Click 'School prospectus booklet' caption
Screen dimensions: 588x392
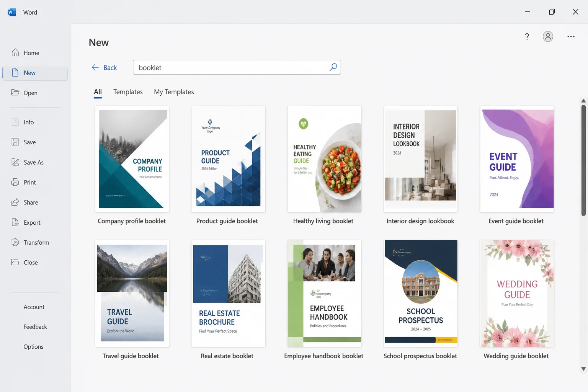pyautogui.click(x=420, y=356)
